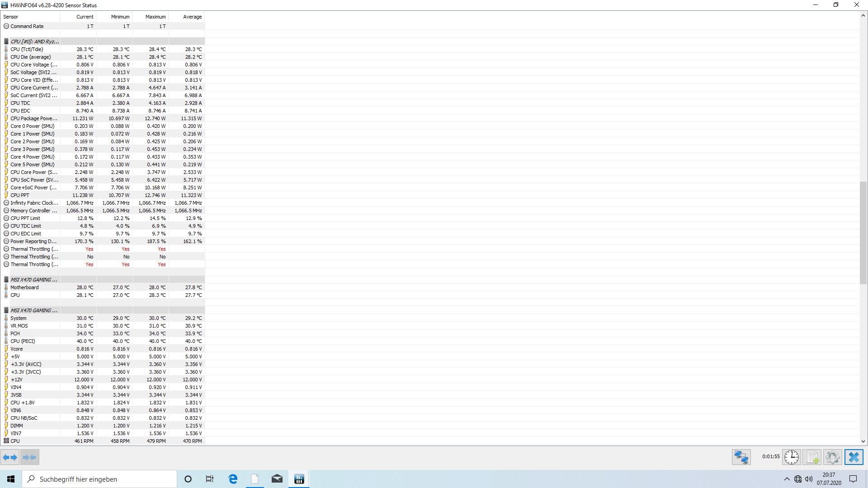Reset elapsed time with clock icon

pyautogui.click(x=792, y=457)
